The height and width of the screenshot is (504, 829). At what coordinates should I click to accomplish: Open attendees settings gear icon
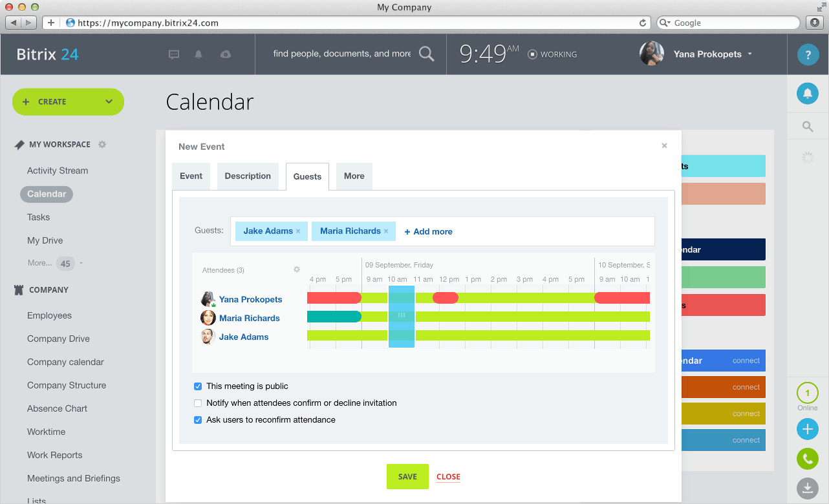click(297, 269)
